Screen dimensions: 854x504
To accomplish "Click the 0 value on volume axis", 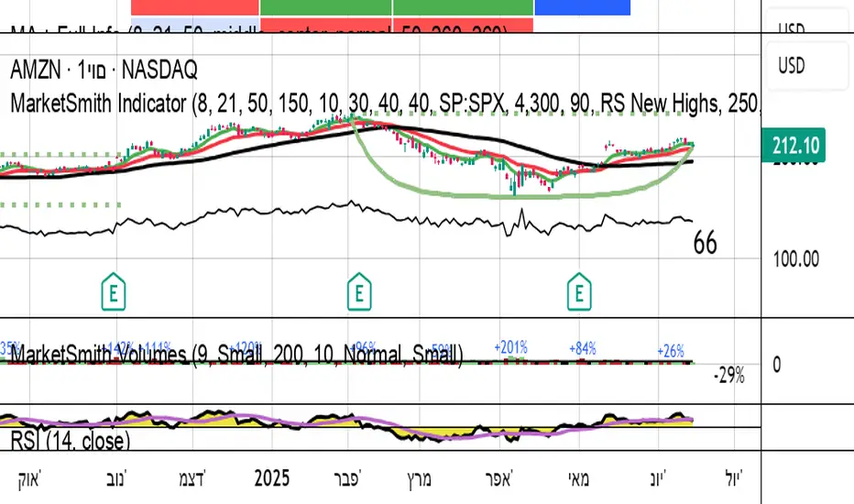I will click(777, 365).
